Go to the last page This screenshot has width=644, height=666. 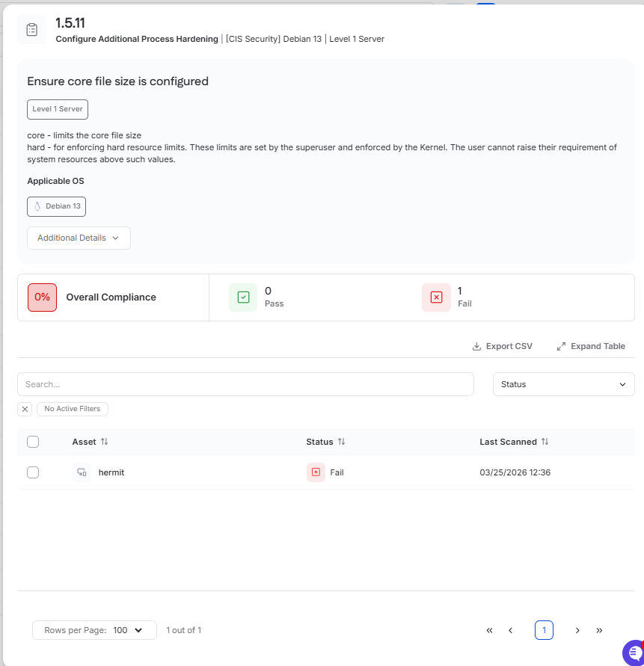pos(599,630)
